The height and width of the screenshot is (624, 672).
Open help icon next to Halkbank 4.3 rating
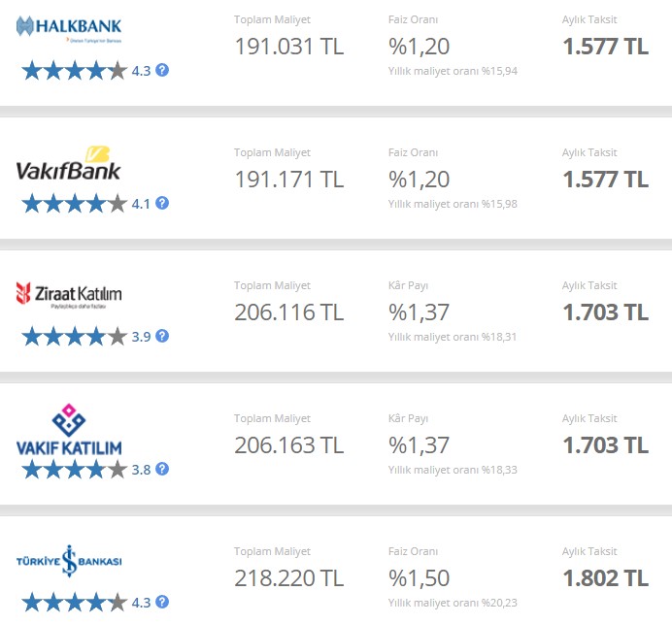pos(162,70)
